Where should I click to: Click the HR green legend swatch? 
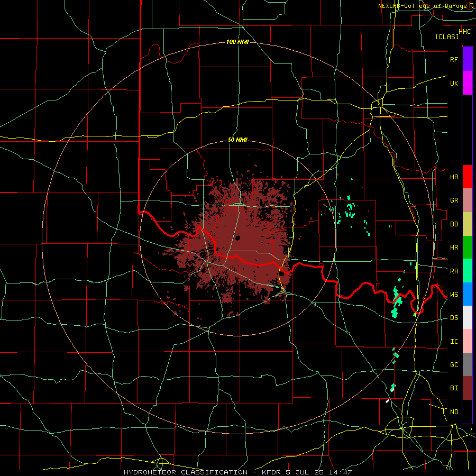(467, 247)
